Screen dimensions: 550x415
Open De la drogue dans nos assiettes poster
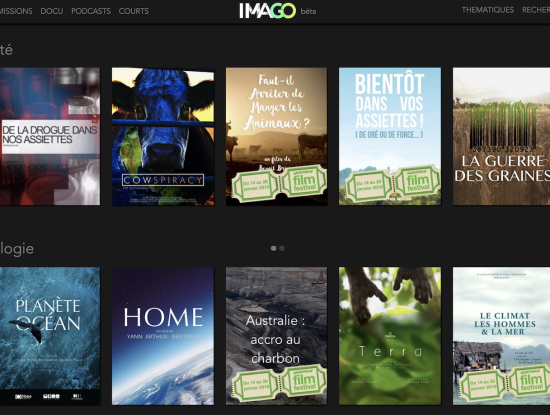[50, 136]
